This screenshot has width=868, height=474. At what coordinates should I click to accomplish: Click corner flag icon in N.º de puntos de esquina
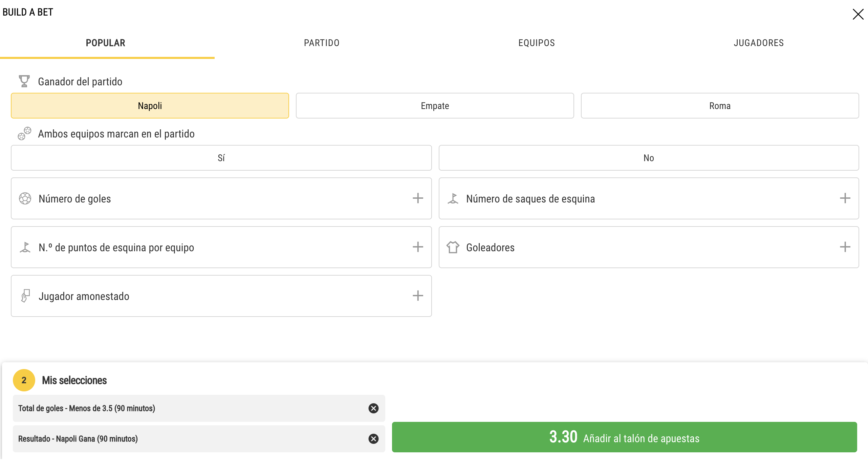[25, 247]
